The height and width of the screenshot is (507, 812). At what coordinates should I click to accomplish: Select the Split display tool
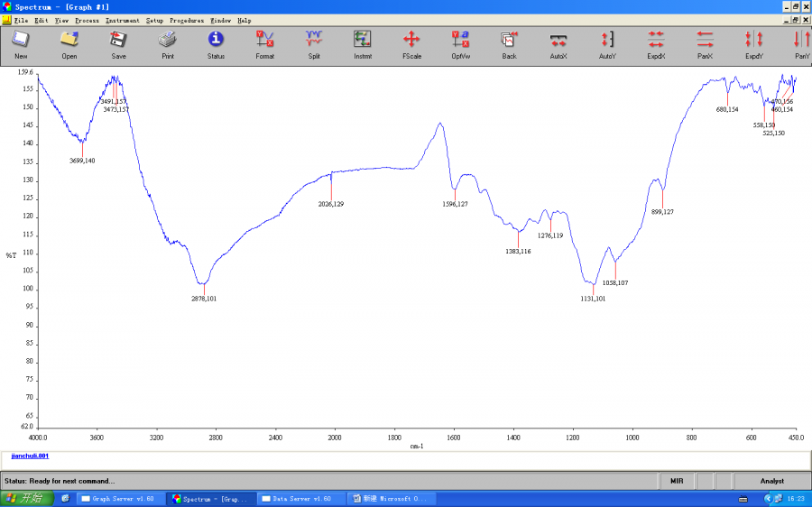point(314,45)
